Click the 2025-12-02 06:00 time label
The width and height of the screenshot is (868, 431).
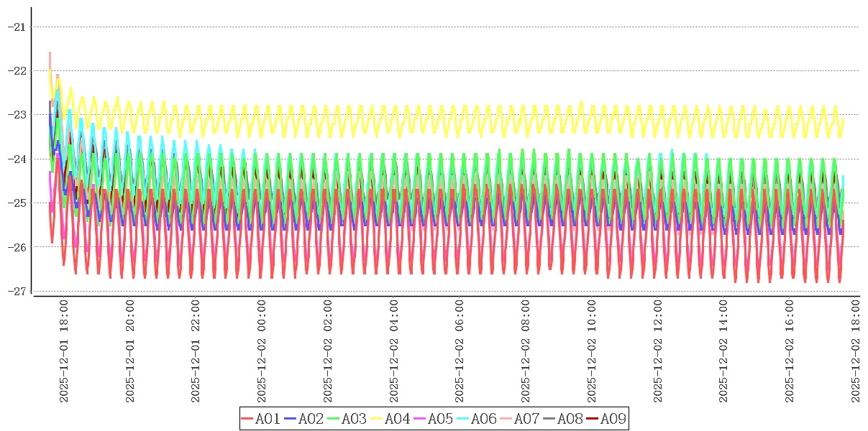tap(460, 351)
